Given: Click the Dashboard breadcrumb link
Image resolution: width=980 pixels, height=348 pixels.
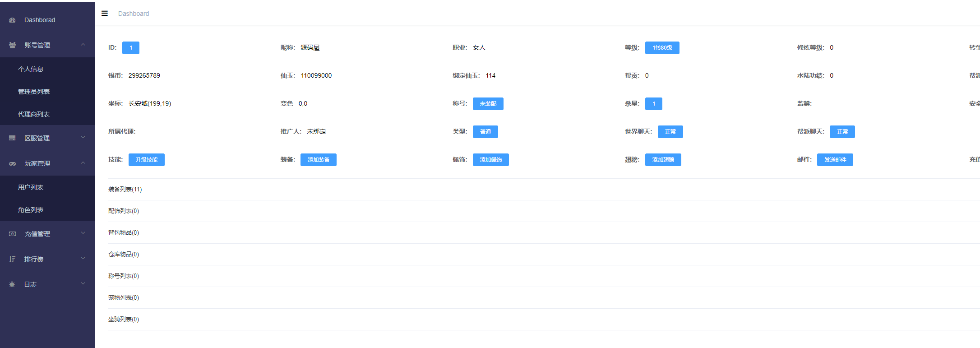Looking at the screenshot, I should [134, 14].
